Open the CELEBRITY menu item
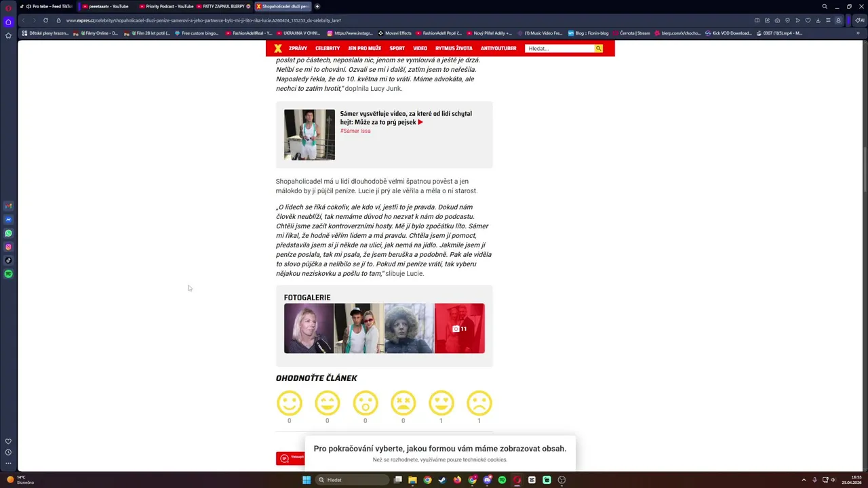The width and height of the screenshot is (868, 488). 328,49
